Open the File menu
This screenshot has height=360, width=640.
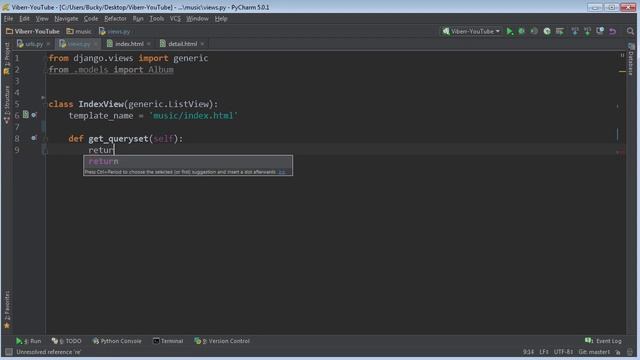coord(8,19)
